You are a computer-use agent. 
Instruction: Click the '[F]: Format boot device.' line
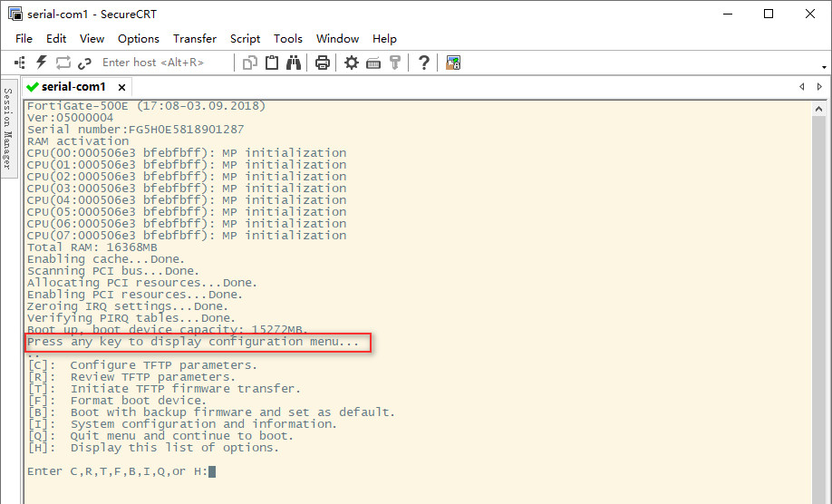(x=117, y=400)
